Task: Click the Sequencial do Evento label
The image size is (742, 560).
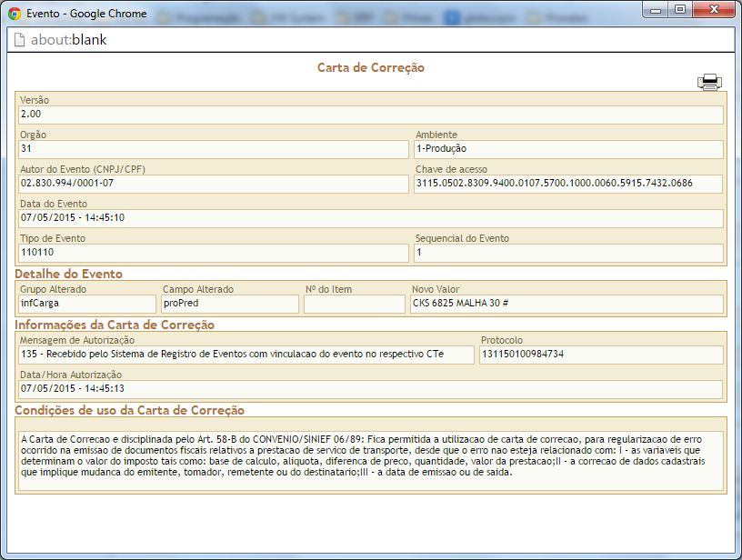Action: [x=462, y=238]
